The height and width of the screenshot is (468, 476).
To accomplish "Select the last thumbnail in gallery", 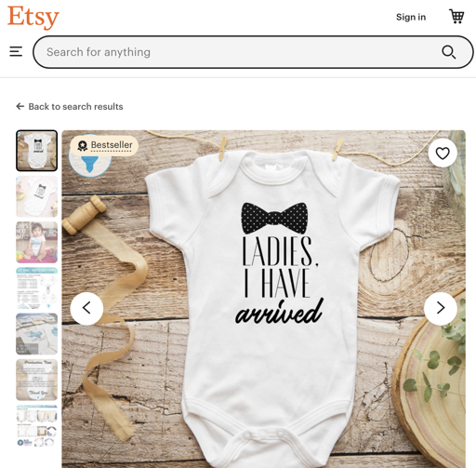I will [x=36, y=425].
